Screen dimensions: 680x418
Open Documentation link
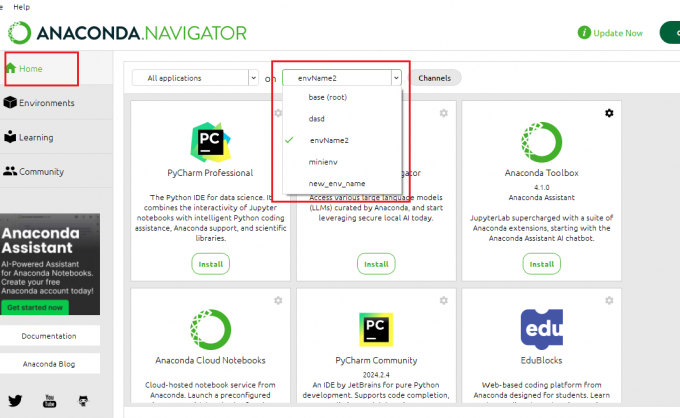pos(49,336)
